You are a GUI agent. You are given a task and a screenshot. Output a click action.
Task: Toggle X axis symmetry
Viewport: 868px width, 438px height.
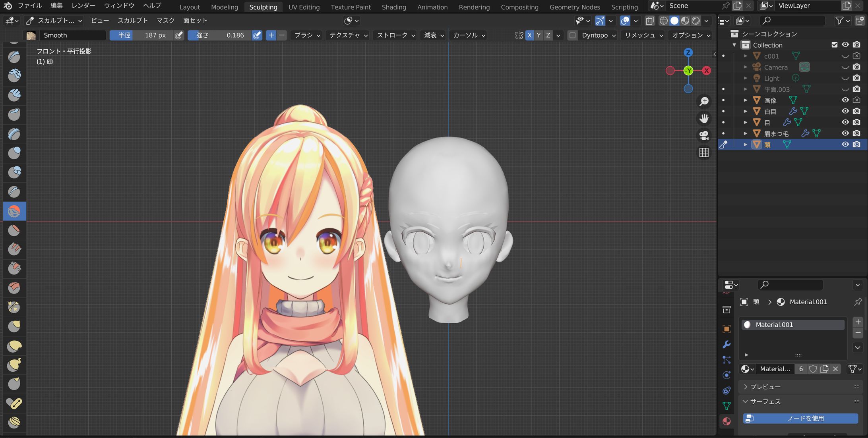(x=529, y=35)
